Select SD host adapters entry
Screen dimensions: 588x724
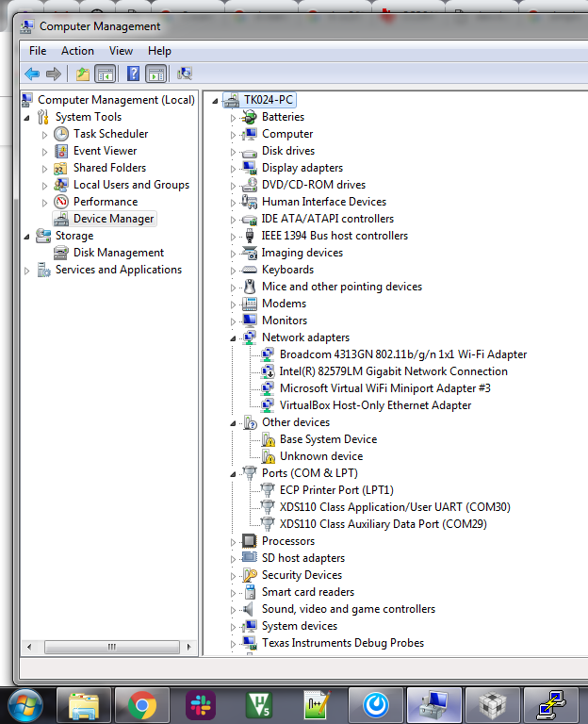click(x=302, y=558)
